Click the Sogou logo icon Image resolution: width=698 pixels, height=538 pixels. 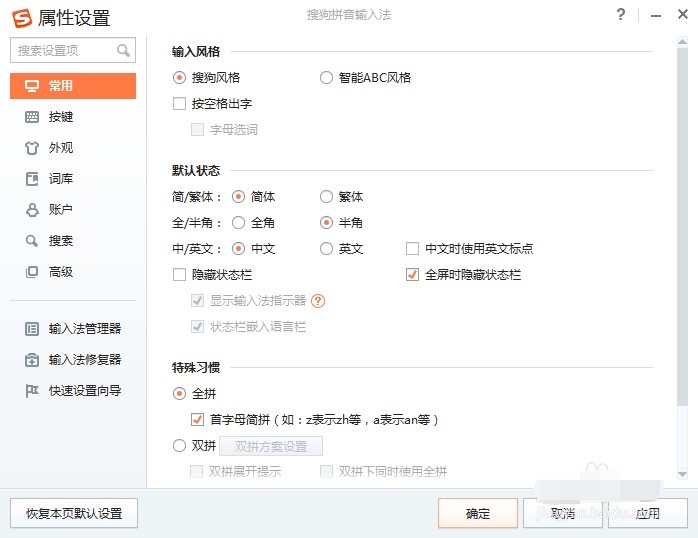click(x=21, y=18)
